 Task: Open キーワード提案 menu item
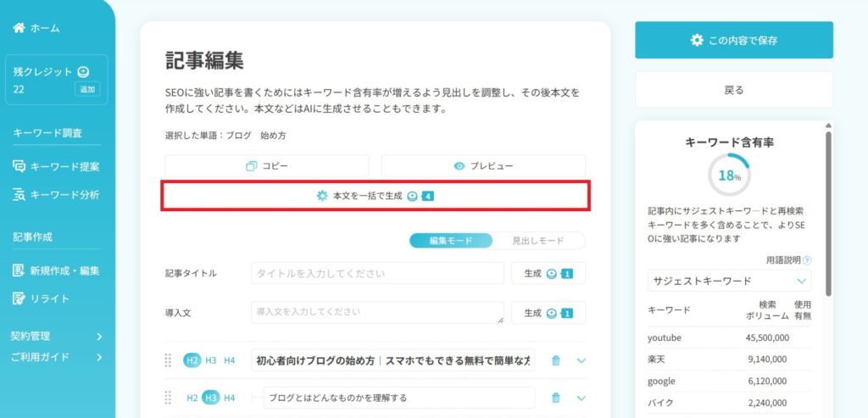click(x=56, y=167)
